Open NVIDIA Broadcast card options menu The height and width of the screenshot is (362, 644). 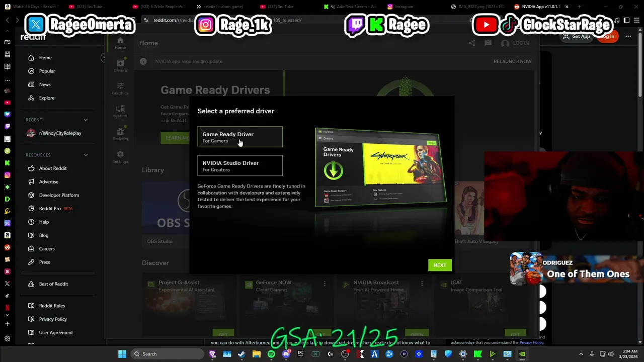pyautogui.click(x=423, y=284)
